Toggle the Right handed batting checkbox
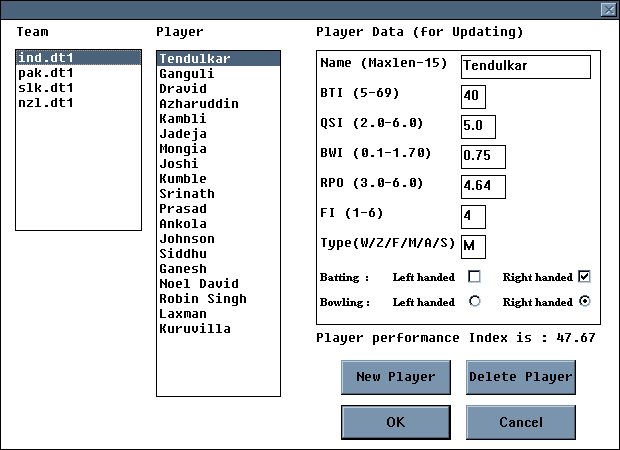 tap(585, 277)
